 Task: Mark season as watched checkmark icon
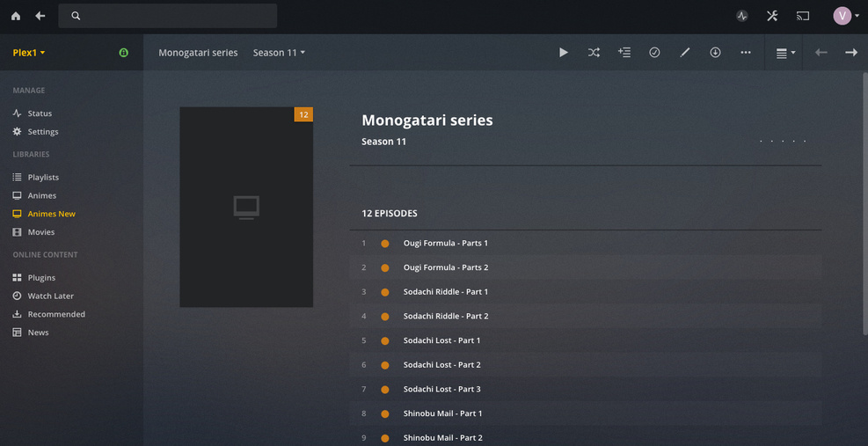click(654, 53)
